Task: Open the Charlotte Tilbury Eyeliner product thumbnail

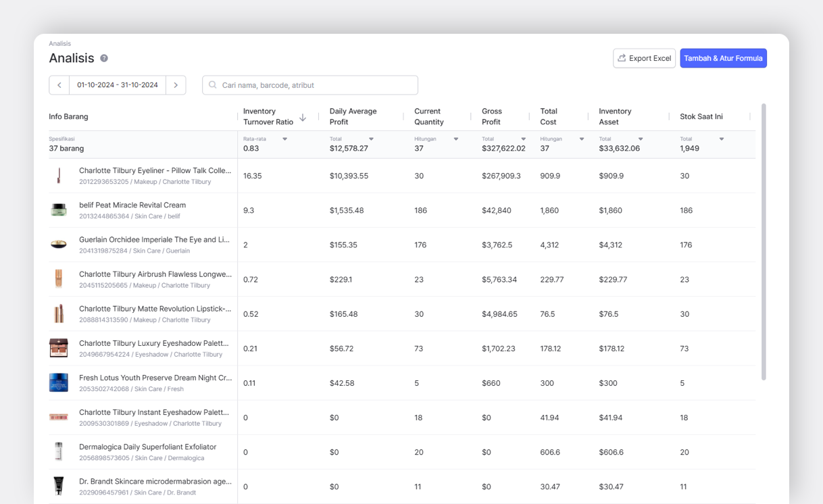Action: tap(59, 176)
